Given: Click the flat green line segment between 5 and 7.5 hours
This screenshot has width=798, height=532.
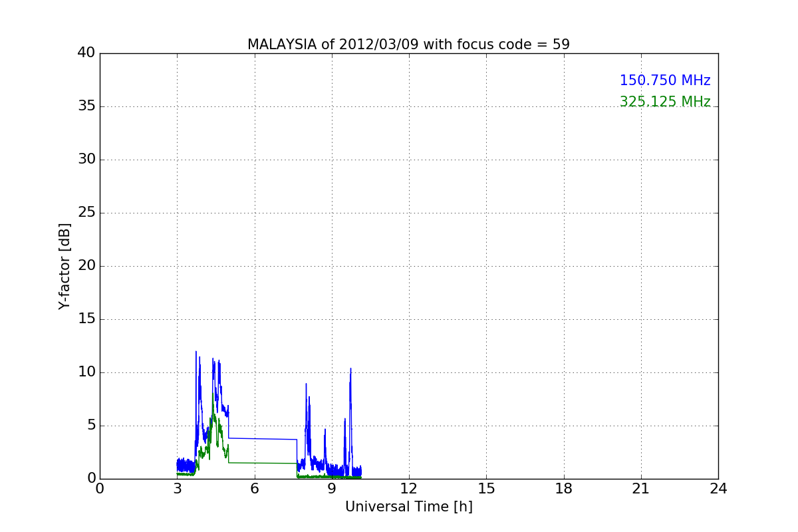Looking at the screenshot, I should (263, 463).
